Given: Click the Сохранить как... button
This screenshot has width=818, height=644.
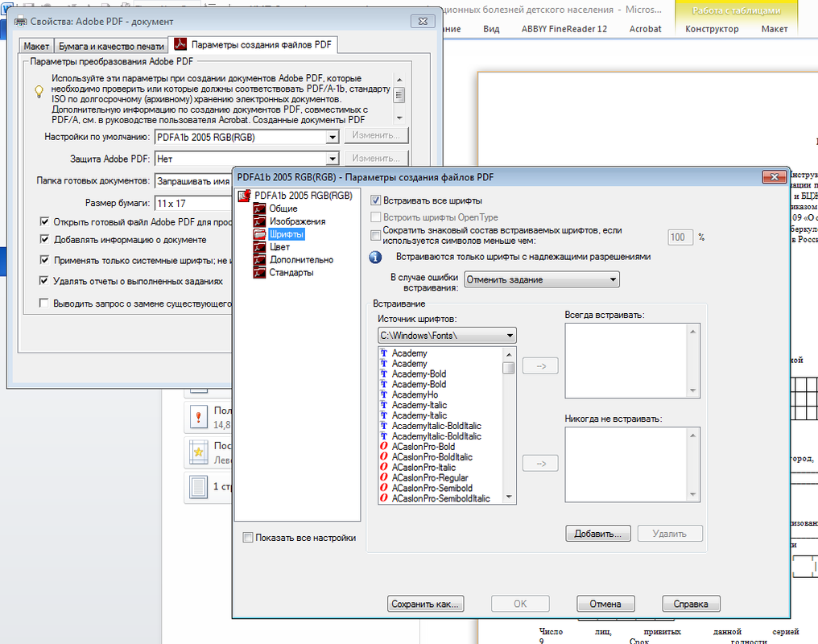Looking at the screenshot, I should coord(425,604).
